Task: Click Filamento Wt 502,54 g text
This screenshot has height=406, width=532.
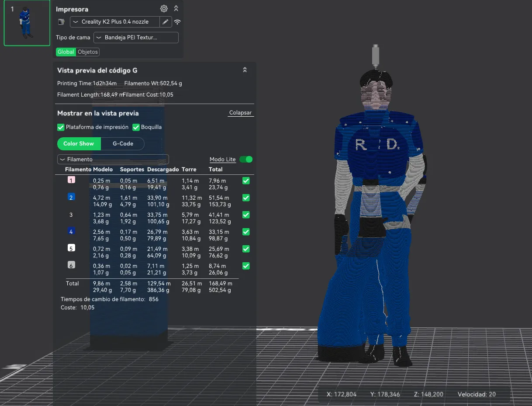Action: [153, 83]
